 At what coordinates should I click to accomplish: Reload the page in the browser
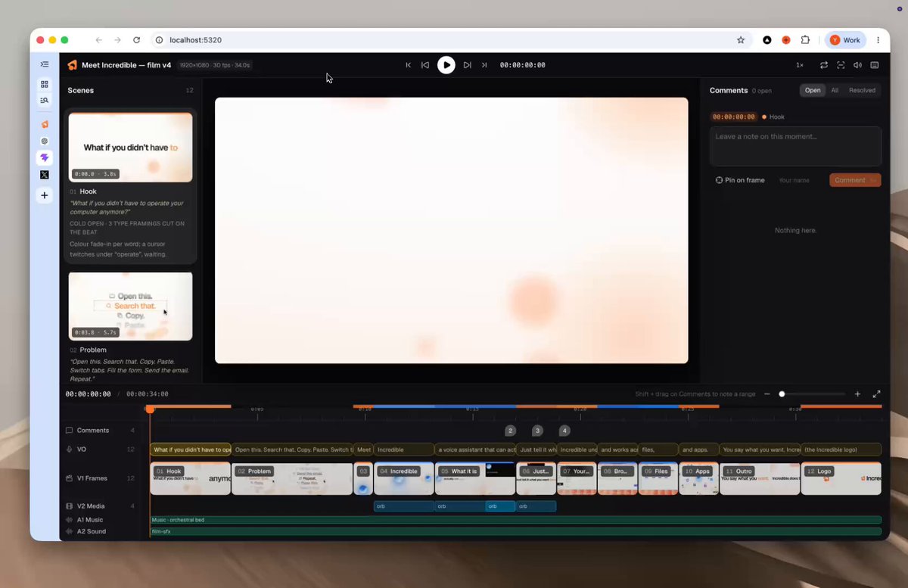pyautogui.click(x=136, y=40)
